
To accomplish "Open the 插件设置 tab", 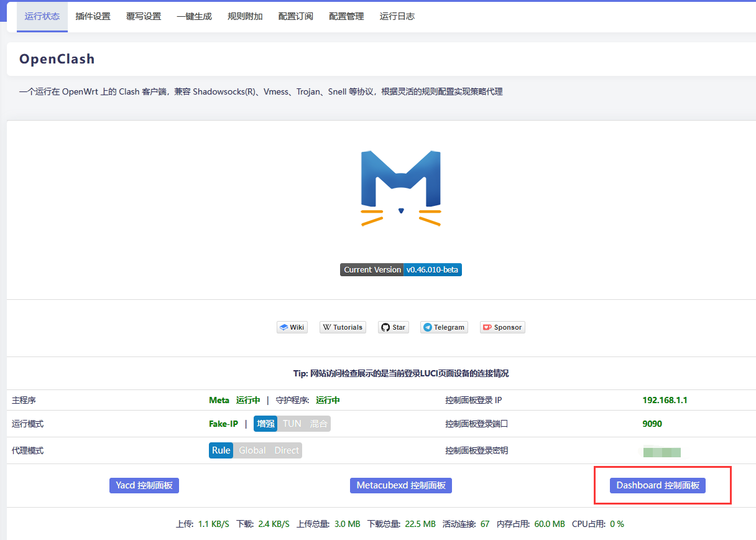I will [93, 16].
